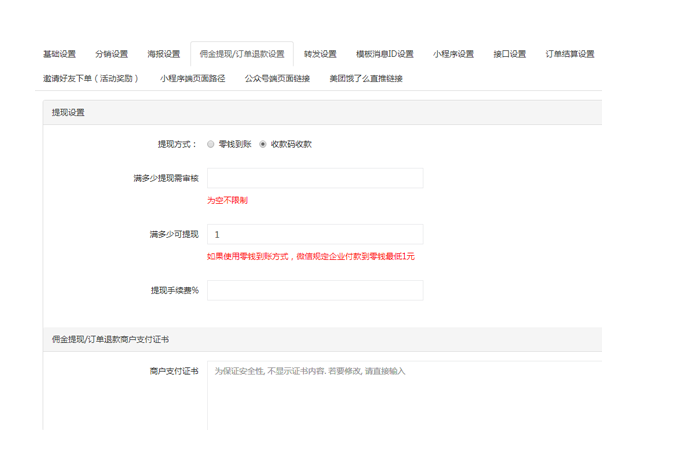Go to the 海报设置 tab

point(163,54)
